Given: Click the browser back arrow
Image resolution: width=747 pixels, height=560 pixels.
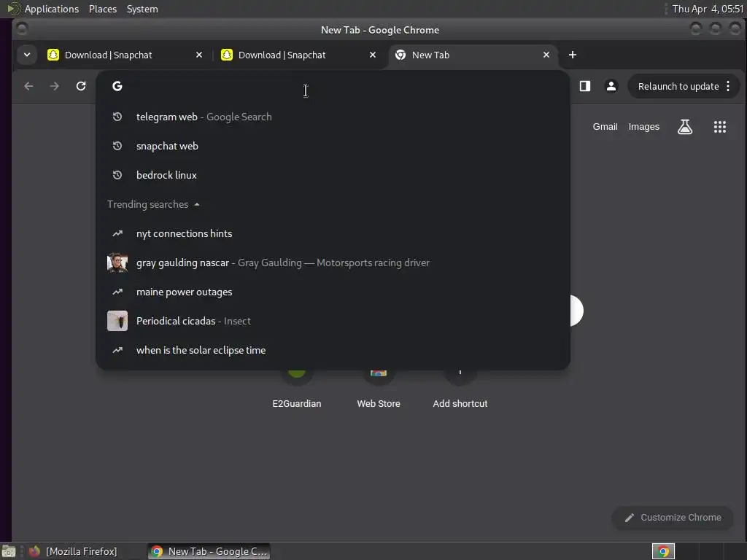Looking at the screenshot, I should click(28, 86).
